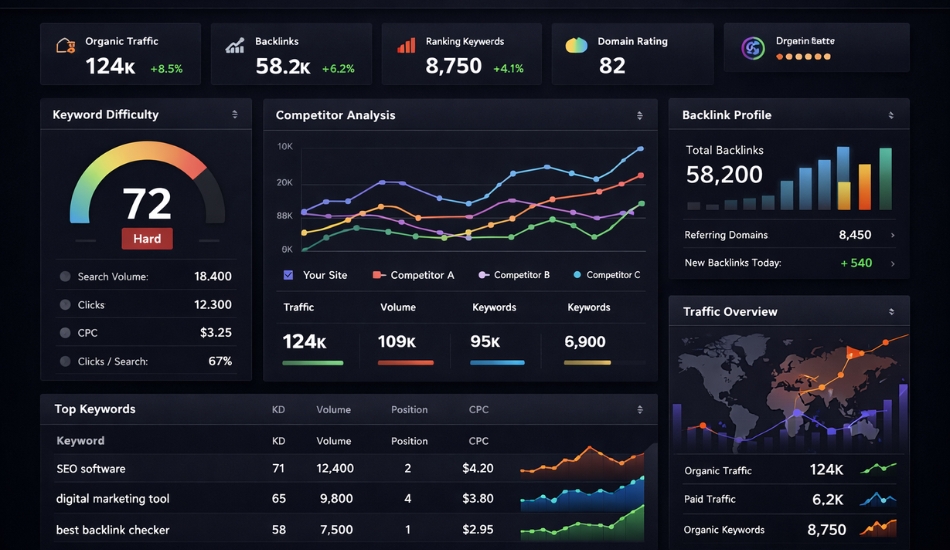The width and height of the screenshot is (950, 550).
Task: Expand the Keyword Difficulty panel arrows
Action: point(234,114)
